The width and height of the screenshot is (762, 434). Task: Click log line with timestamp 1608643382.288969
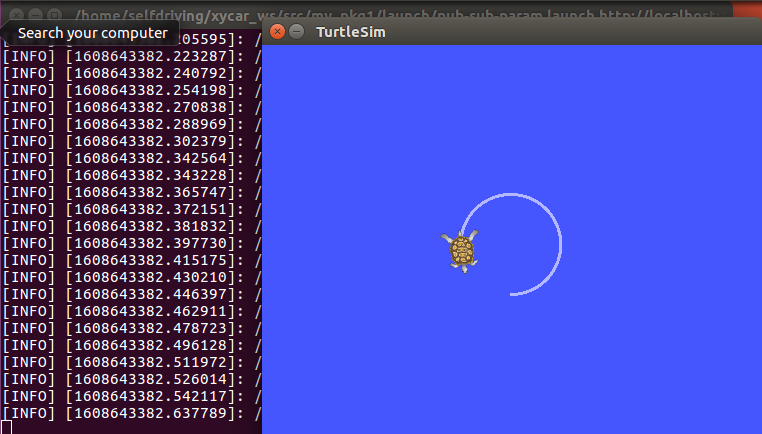pos(132,124)
